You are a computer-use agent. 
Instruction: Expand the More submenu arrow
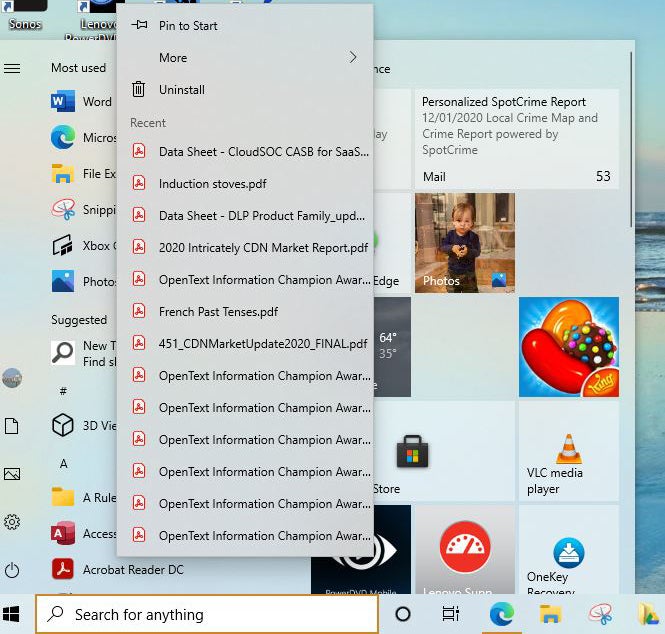353,57
